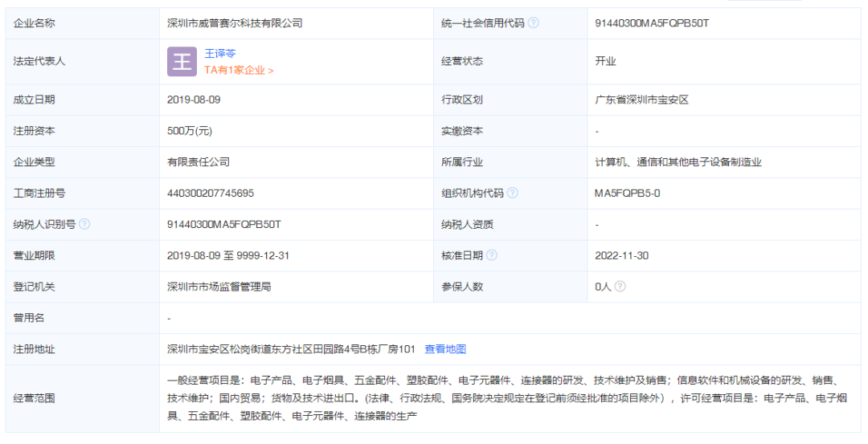Click business term 2019-08-09 至 9999-12-31
Screen dimensions: 868x444
pyautogui.click(x=228, y=255)
